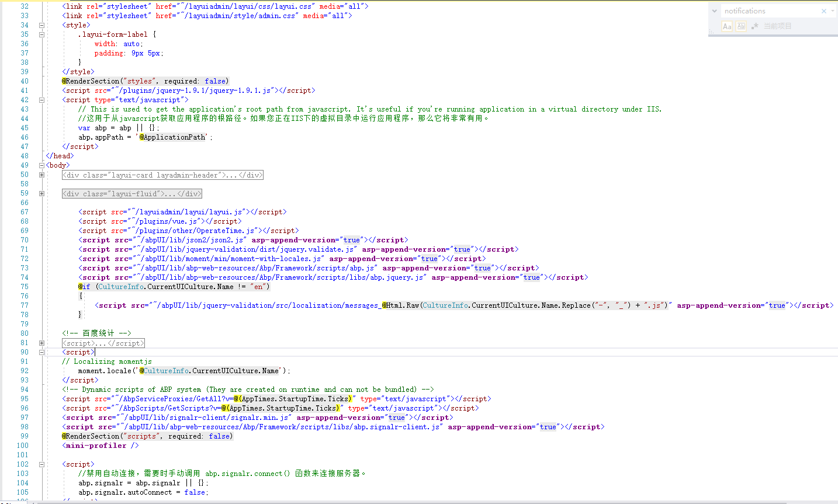Click the layui.css stylesheet link
The height and width of the screenshot is (504, 838).
tap(216, 6)
